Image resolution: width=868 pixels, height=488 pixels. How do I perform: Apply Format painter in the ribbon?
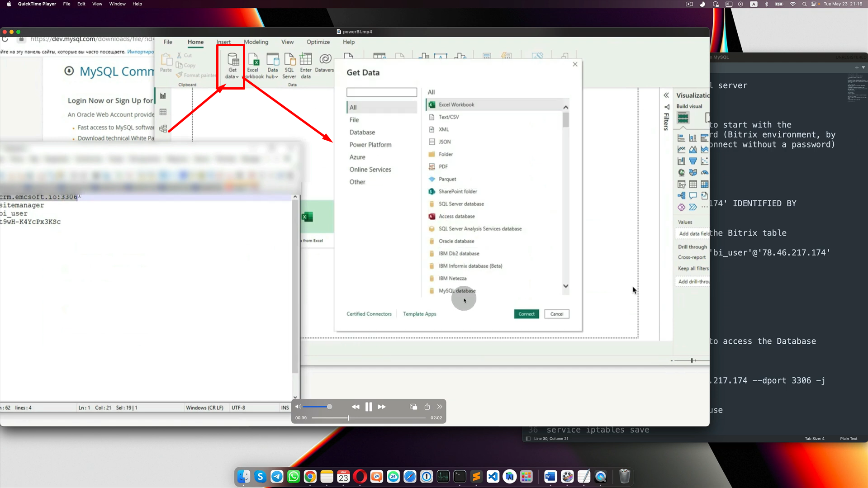[x=196, y=75]
